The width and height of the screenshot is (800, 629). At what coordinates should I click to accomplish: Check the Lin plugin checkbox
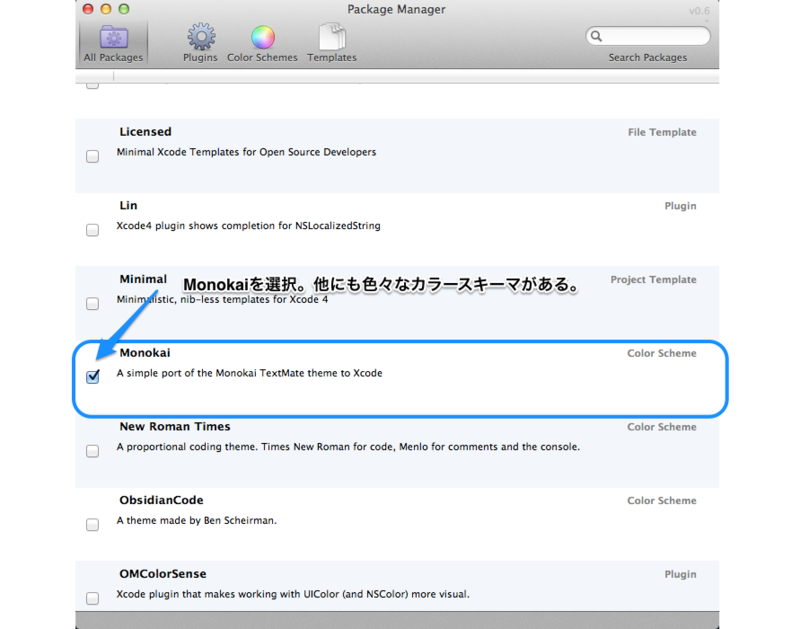coord(92,230)
